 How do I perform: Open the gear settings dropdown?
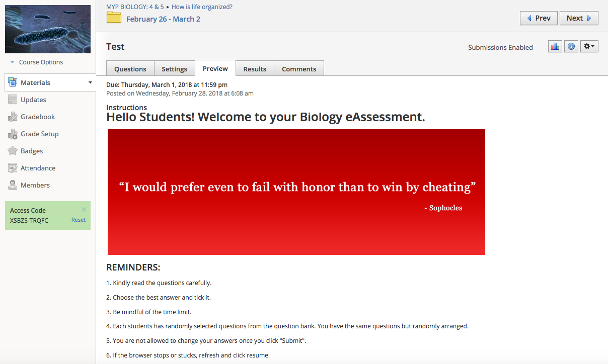(x=589, y=47)
